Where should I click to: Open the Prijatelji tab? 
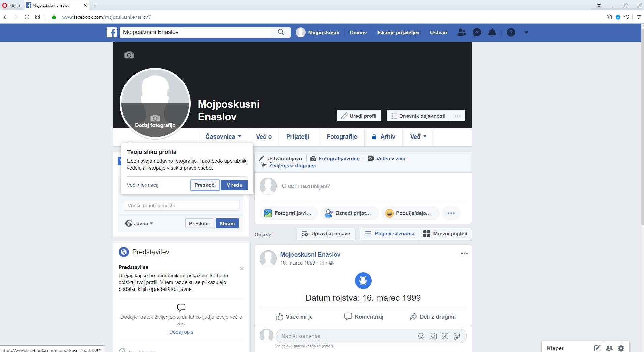(x=298, y=137)
